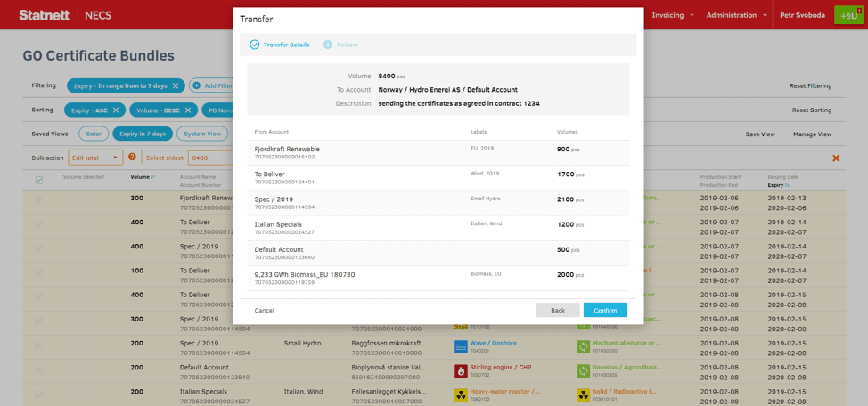
Task: Click the Wave / Onshore technology icon
Action: [x=461, y=346]
